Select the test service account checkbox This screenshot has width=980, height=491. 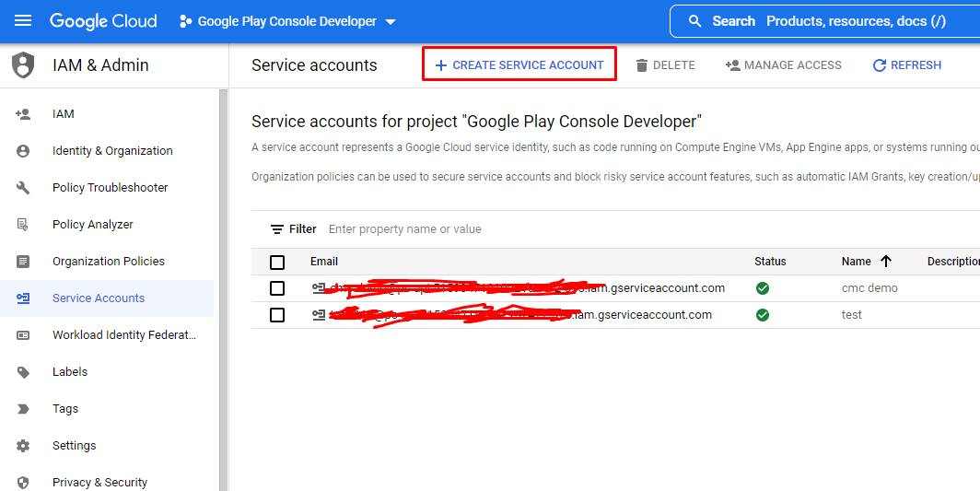click(x=277, y=315)
